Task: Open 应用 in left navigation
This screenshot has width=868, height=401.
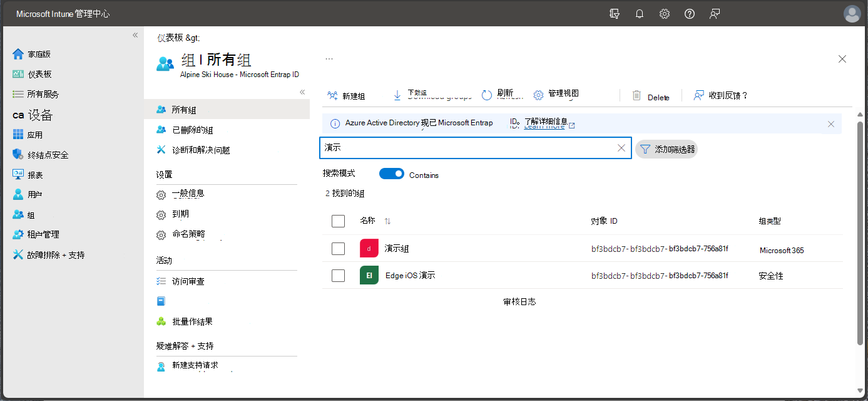Action: [28, 135]
